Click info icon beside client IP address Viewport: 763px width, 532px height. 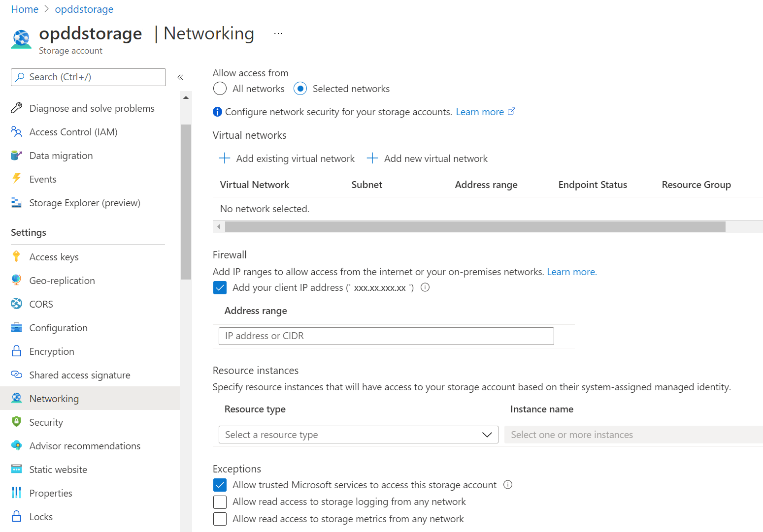pyautogui.click(x=425, y=287)
